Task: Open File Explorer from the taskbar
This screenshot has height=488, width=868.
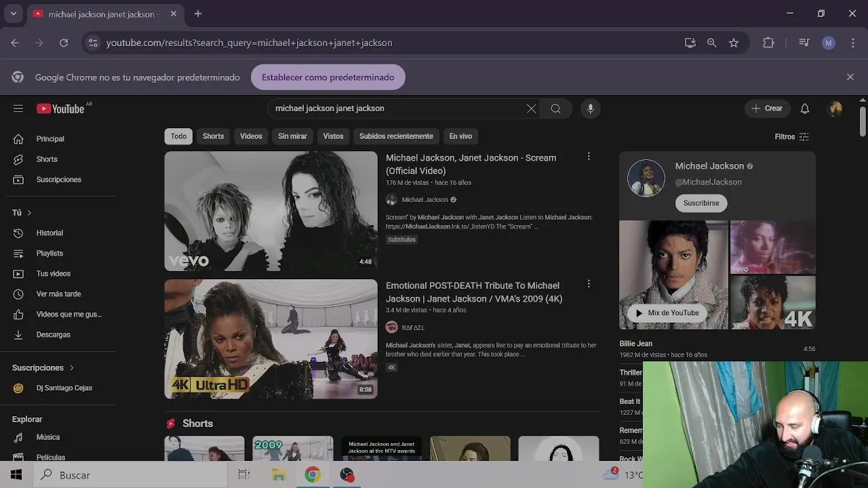Action: click(278, 475)
